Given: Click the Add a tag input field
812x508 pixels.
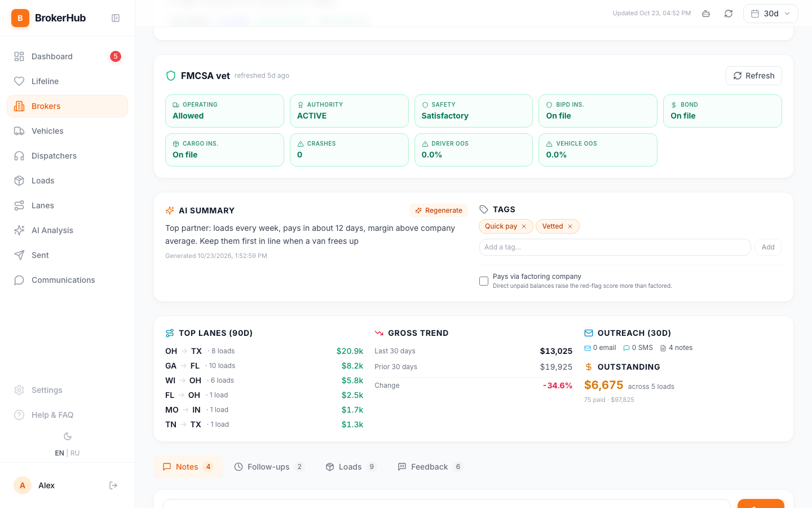Looking at the screenshot, I should pyautogui.click(x=615, y=247).
